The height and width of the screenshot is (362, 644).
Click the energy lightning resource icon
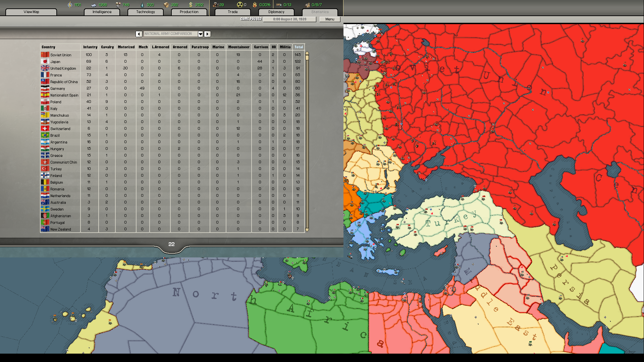coord(69,4)
